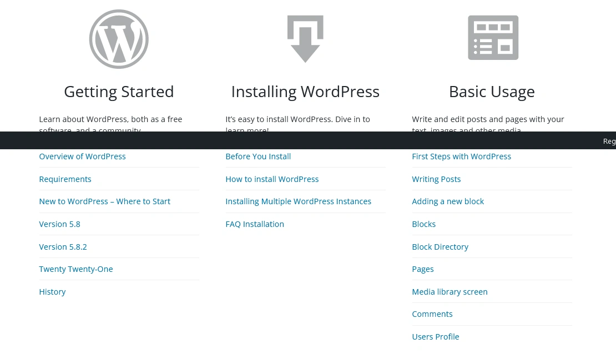Open "First Steps with WordPress"
The image size is (616, 364).
click(461, 156)
